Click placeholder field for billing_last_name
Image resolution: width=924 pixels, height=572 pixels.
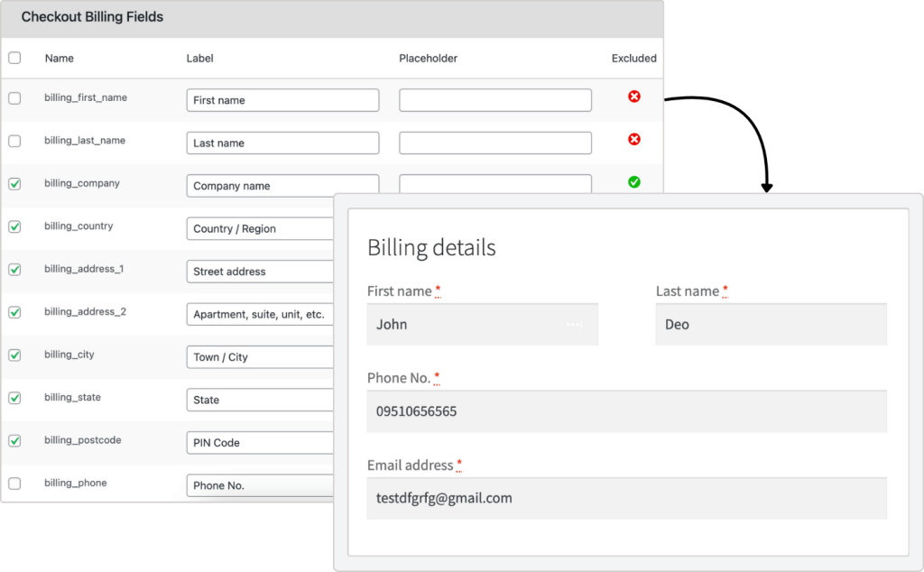tap(495, 143)
